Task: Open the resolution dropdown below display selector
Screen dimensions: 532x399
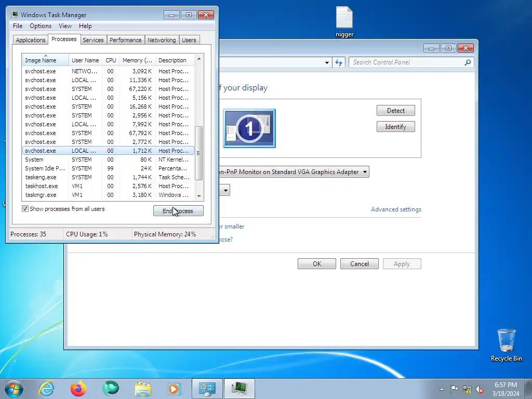Action: click(x=224, y=190)
